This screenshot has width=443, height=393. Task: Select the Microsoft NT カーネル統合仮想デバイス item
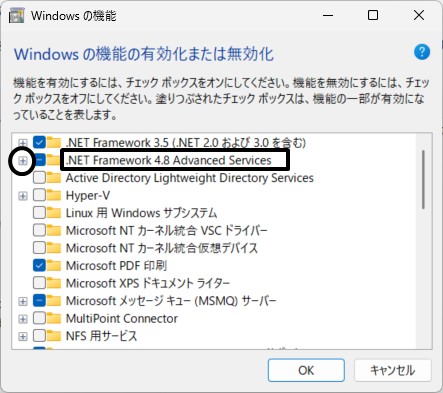point(162,248)
